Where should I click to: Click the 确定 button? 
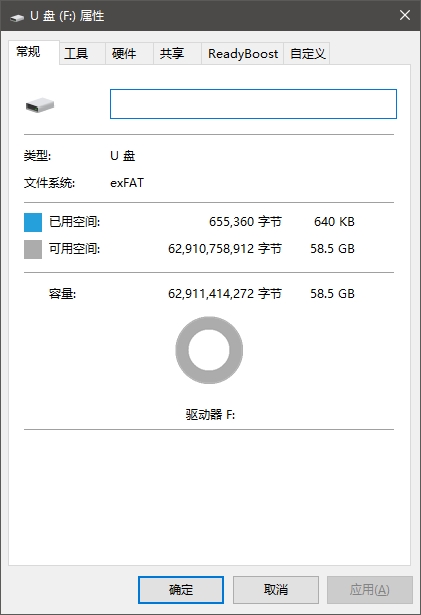pos(181,590)
